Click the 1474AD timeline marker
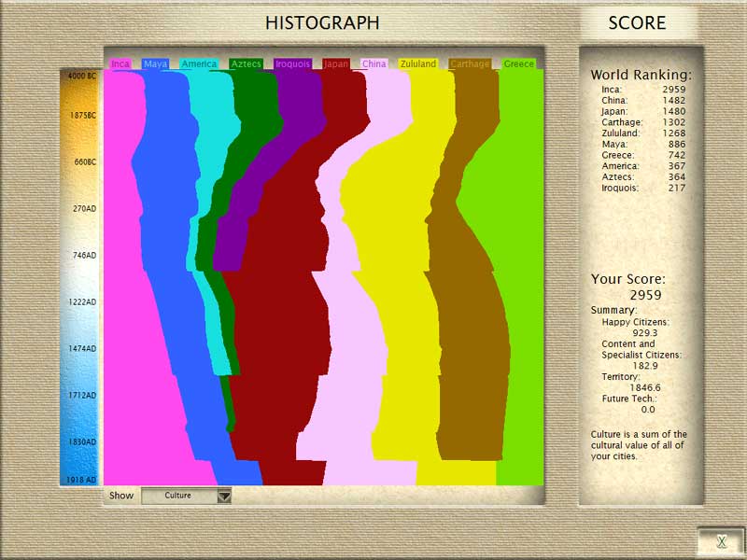The width and height of the screenshot is (747, 560). tap(82, 348)
